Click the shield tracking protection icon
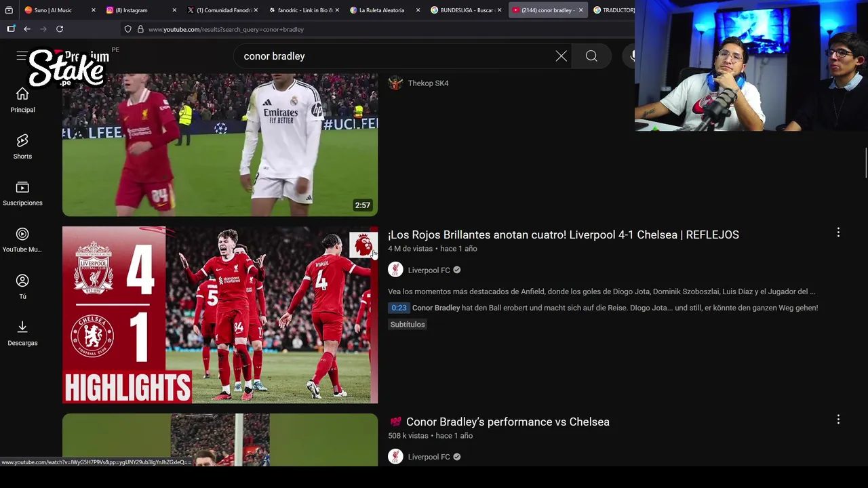 tap(127, 29)
